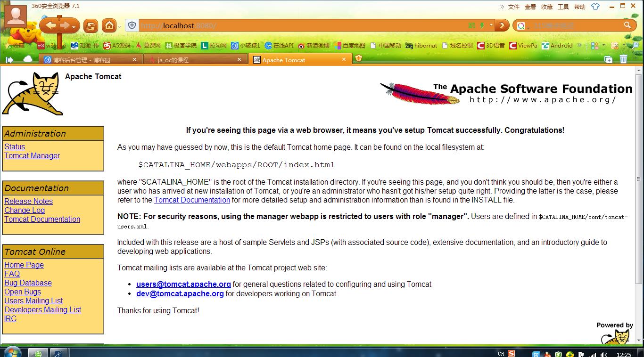The width and height of the screenshot is (644, 357).
Task: Open the 新浪微博 bookmark
Action: [x=314, y=46]
